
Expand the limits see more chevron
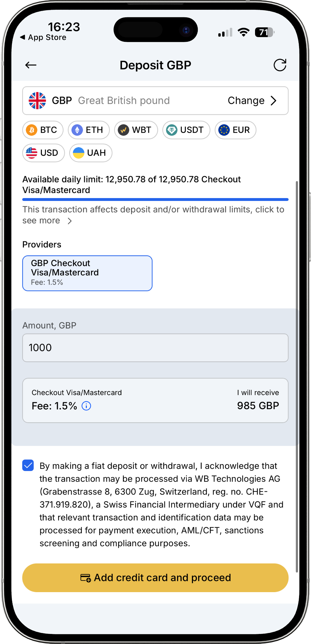point(70,221)
